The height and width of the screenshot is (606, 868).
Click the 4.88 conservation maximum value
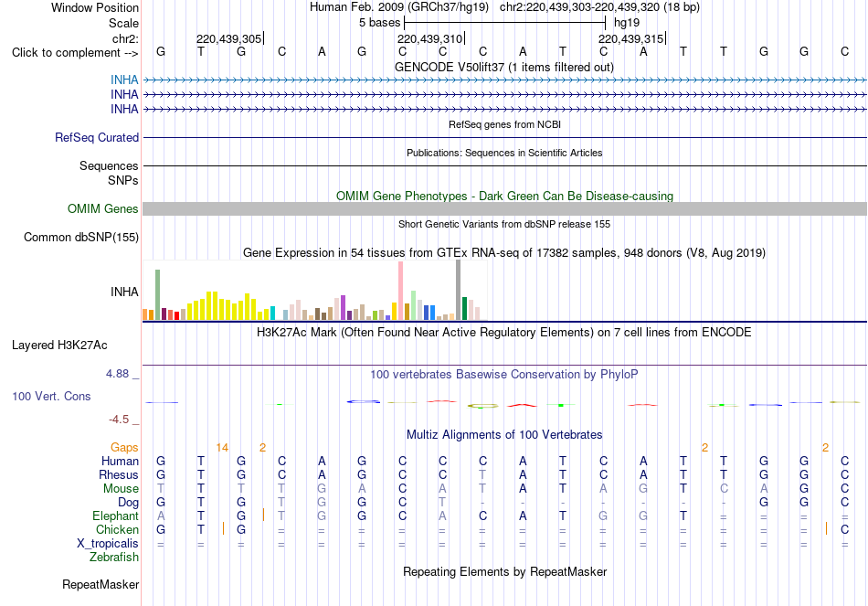[x=117, y=374]
